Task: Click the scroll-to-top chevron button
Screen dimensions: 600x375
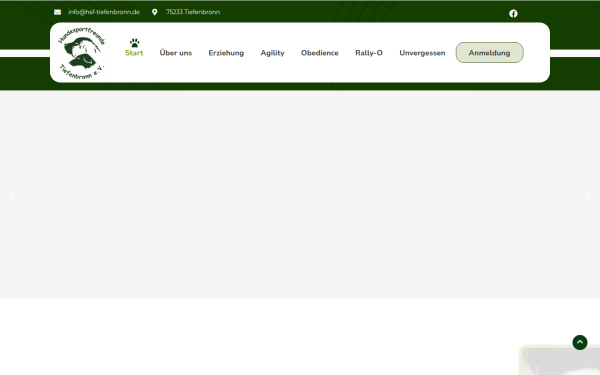Action: pyautogui.click(x=580, y=342)
